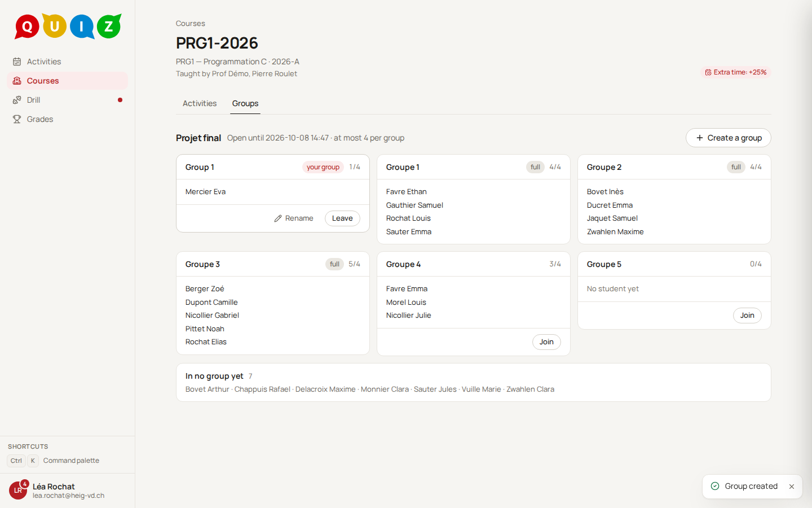Click the Extra time +25% badge

coord(736,72)
